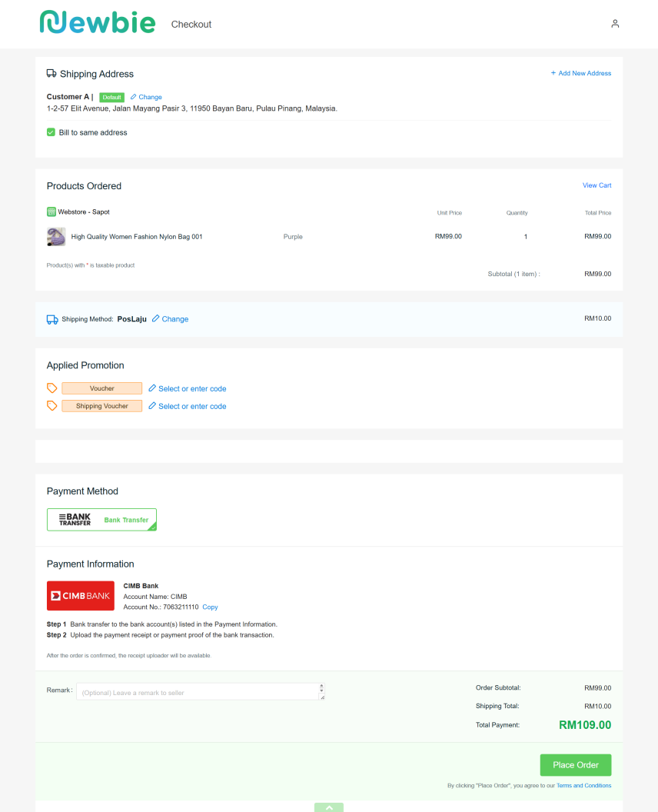The width and height of the screenshot is (658, 812).
Task: Open View Cart link
Action: tap(597, 185)
